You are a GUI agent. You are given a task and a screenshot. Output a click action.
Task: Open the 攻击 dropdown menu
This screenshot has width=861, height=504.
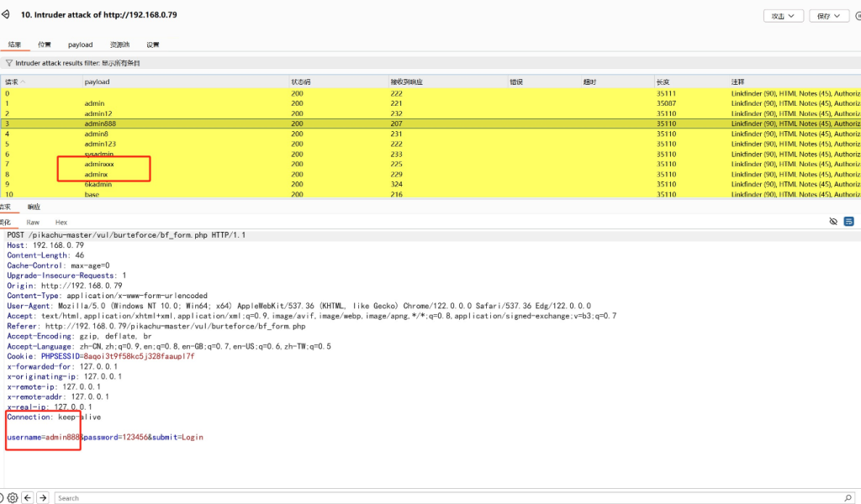point(783,16)
